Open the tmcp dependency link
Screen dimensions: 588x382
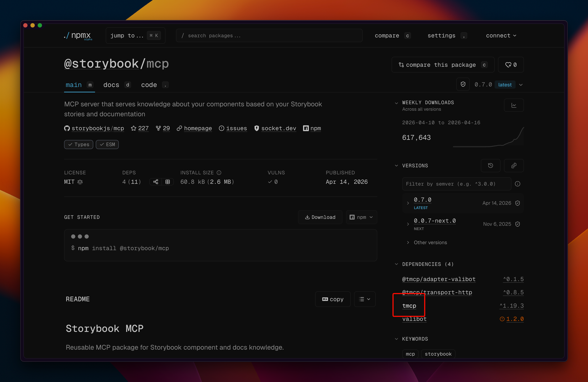(409, 306)
